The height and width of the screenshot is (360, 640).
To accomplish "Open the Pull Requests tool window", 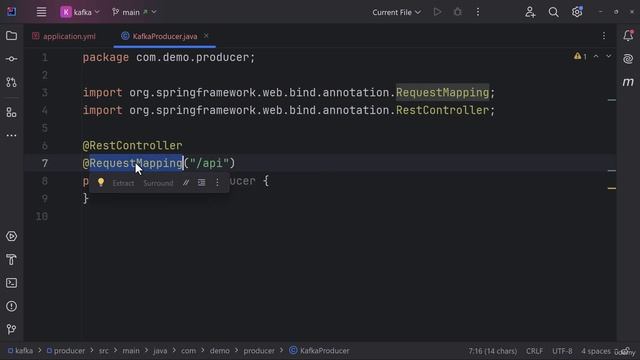I will tap(11, 82).
